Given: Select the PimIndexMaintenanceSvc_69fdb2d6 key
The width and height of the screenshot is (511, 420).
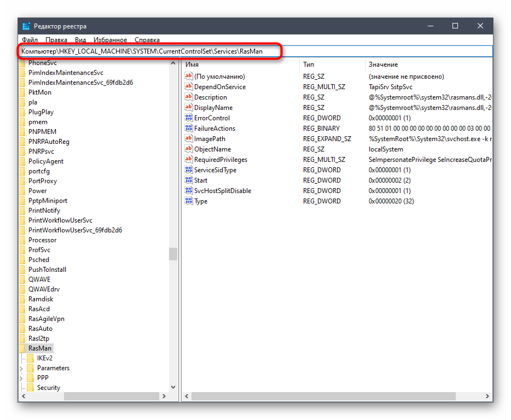Looking at the screenshot, I should point(80,83).
